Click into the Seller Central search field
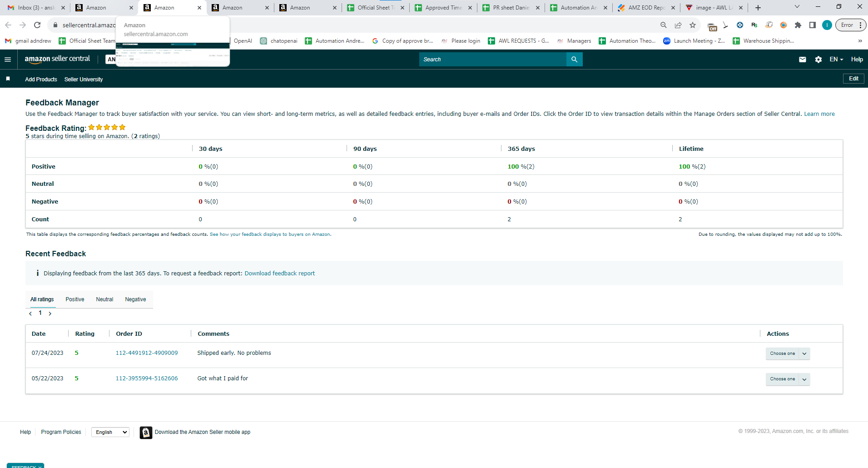868x468 pixels. (493, 60)
